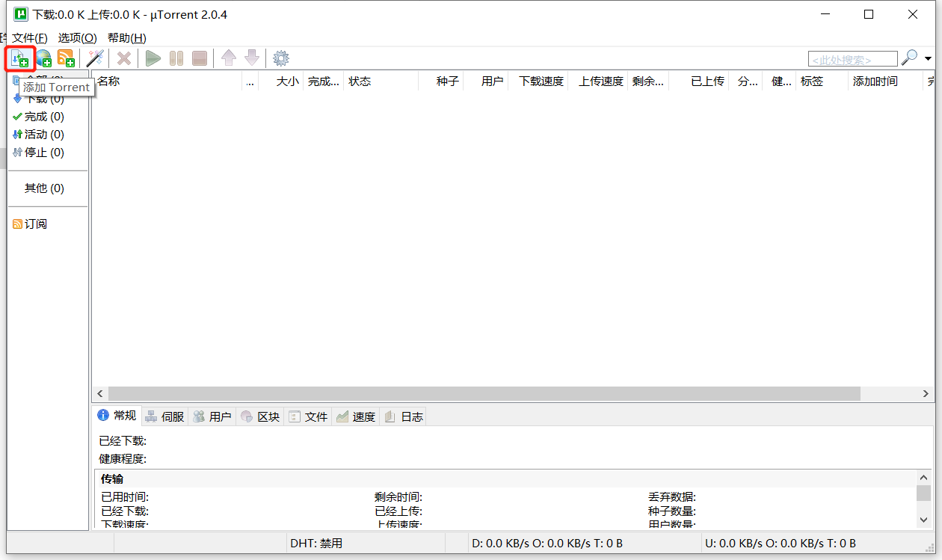The height and width of the screenshot is (560, 942).
Task: Sort by the 用户 column header
Action: click(x=485, y=81)
